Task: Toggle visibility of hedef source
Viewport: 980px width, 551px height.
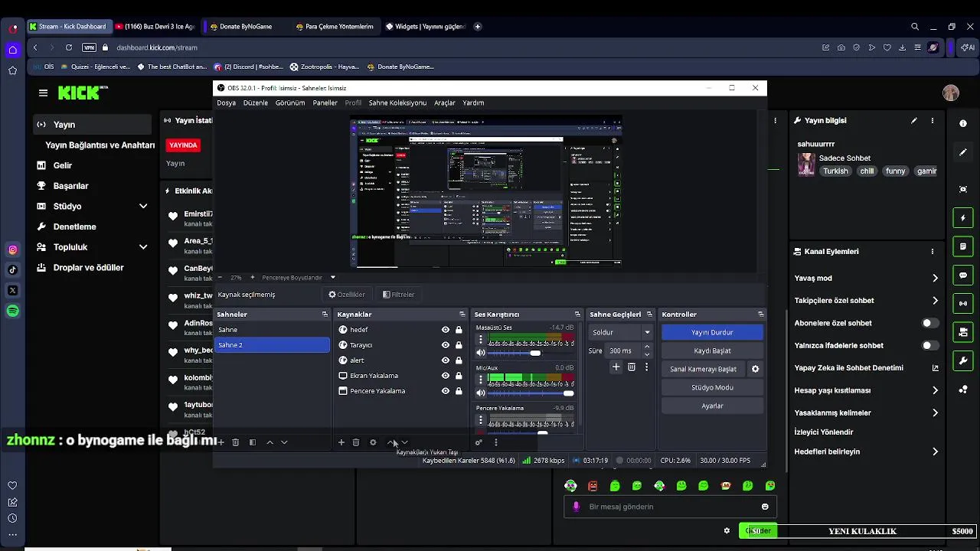Action: 446,330
